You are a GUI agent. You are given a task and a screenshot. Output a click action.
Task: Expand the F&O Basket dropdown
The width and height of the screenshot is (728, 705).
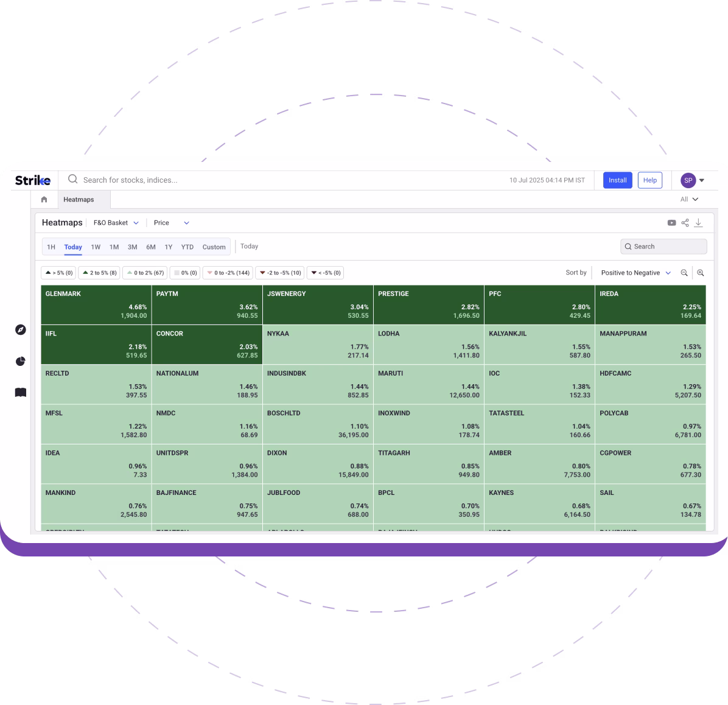tap(116, 223)
